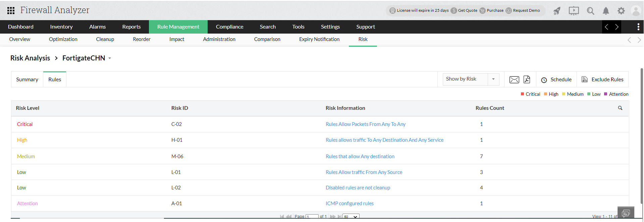Click the table search magnifier icon
Viewport: 644px width, 222px height.
[x=620, y=108]
